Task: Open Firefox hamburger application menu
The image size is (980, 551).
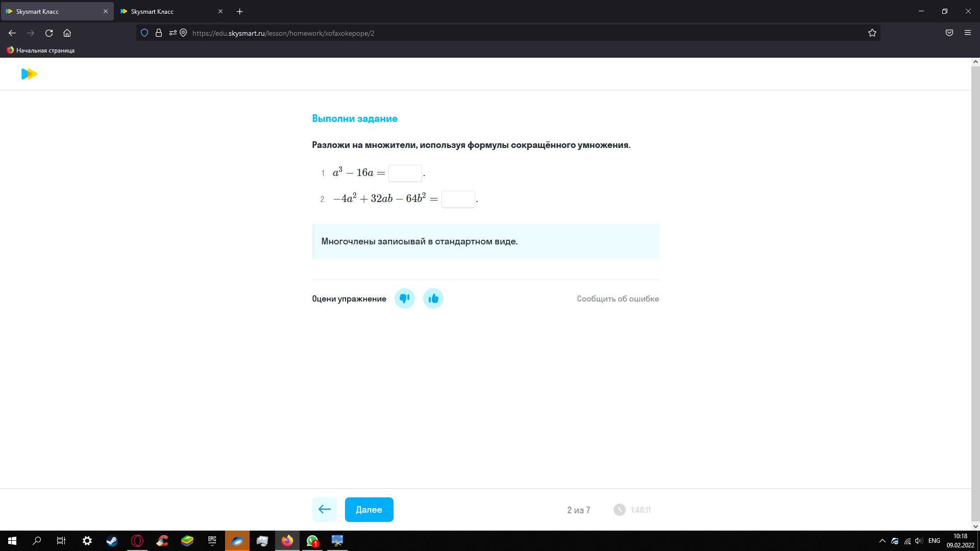Action: coord(967,33)
